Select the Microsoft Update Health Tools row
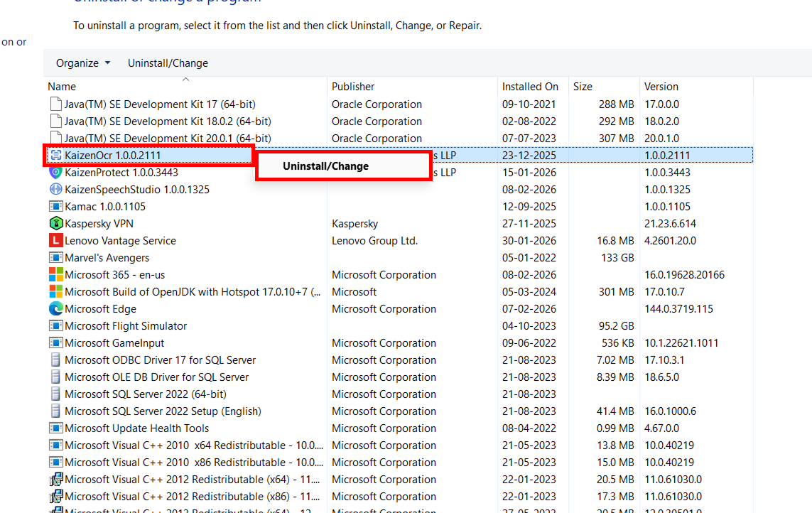This screenshot has height=513, width=812. point(136,428)
